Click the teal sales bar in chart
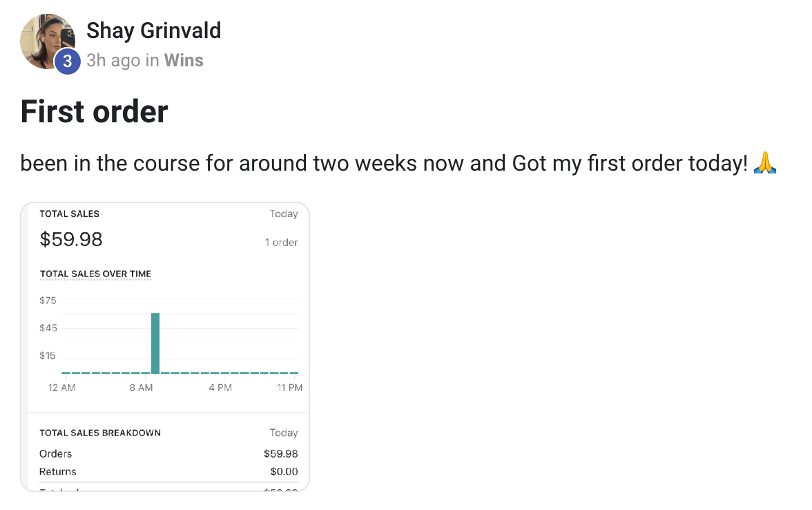 [x=155, y=343]
